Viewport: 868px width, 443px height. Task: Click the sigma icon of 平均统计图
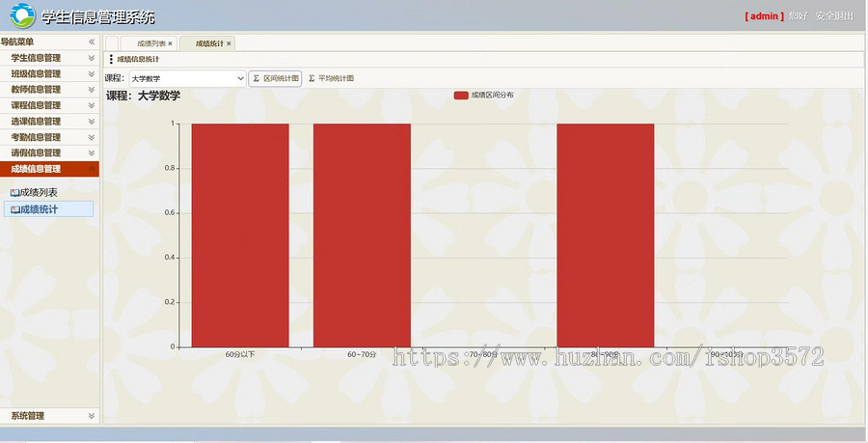[312, 78]
